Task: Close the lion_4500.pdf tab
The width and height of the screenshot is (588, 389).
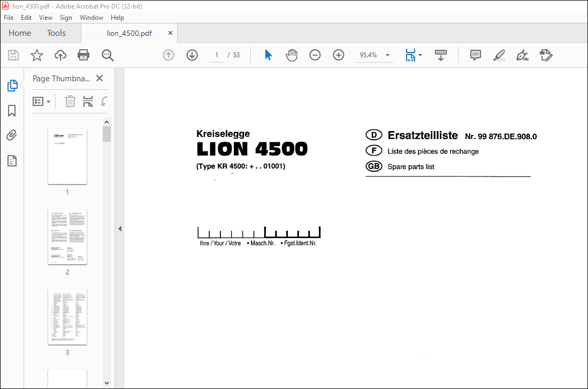Action: [x=170, y=33]
